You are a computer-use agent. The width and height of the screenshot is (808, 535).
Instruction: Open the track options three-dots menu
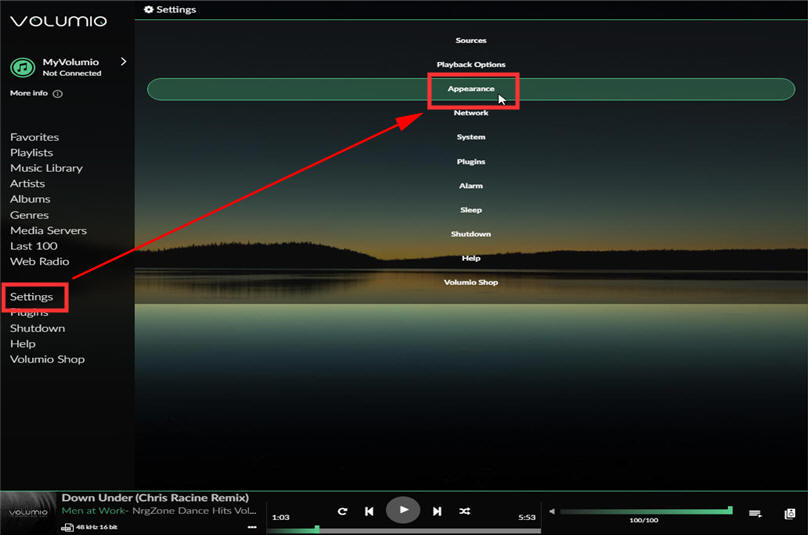tap(252, 526)
